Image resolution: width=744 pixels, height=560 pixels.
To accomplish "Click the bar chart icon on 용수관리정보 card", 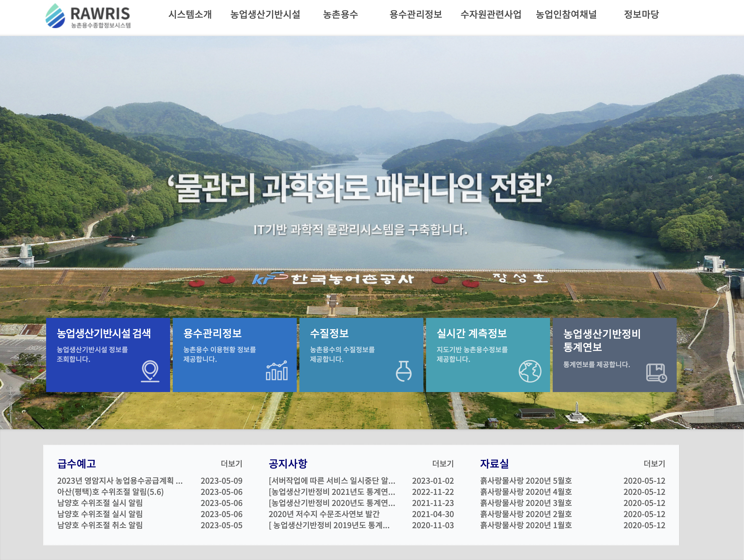I will point(276,371).
